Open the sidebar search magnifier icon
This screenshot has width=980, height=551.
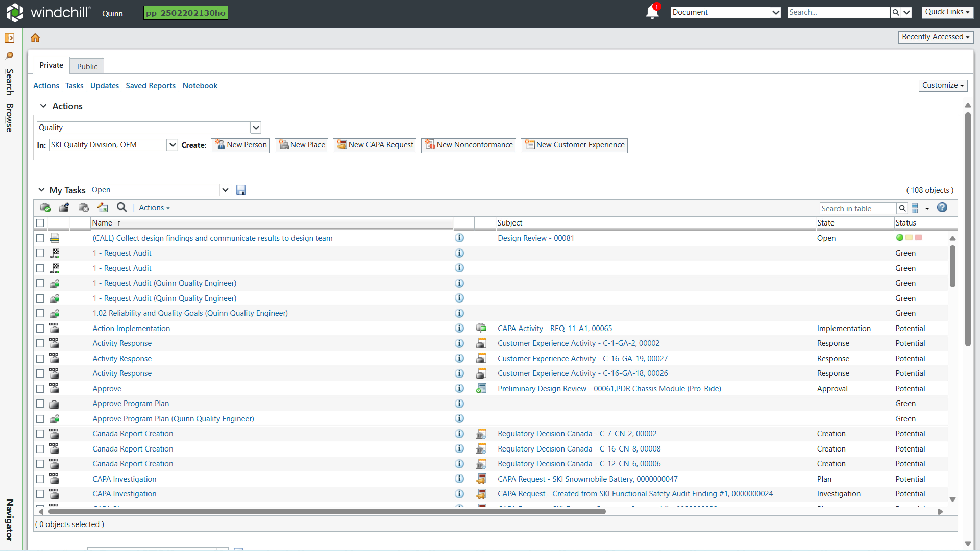tap(9, 55)
